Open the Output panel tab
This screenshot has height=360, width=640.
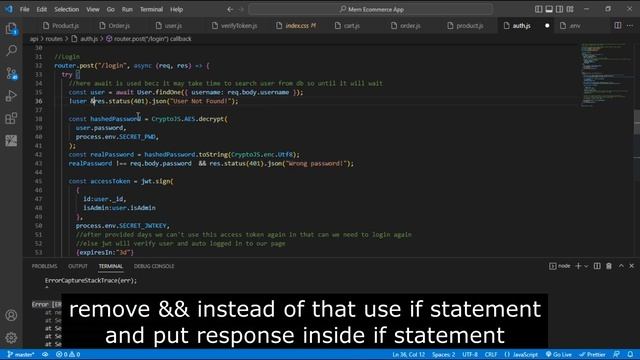78,266
